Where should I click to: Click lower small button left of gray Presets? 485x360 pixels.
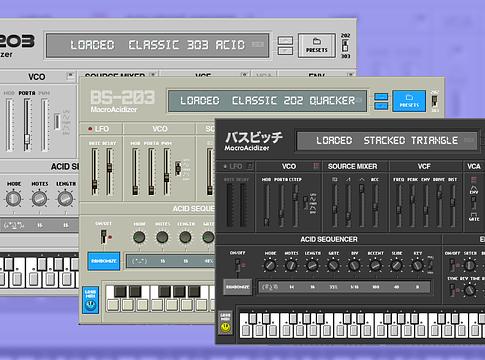[285, 51]
